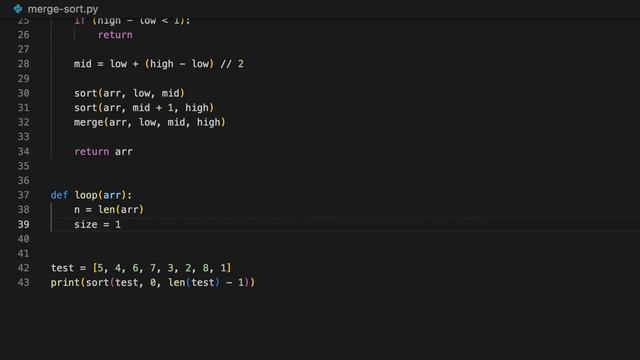Click 'merge(arr, low, mid, high)' call
The width and height of the screenshot is (640, 360).
pos(150,122)
